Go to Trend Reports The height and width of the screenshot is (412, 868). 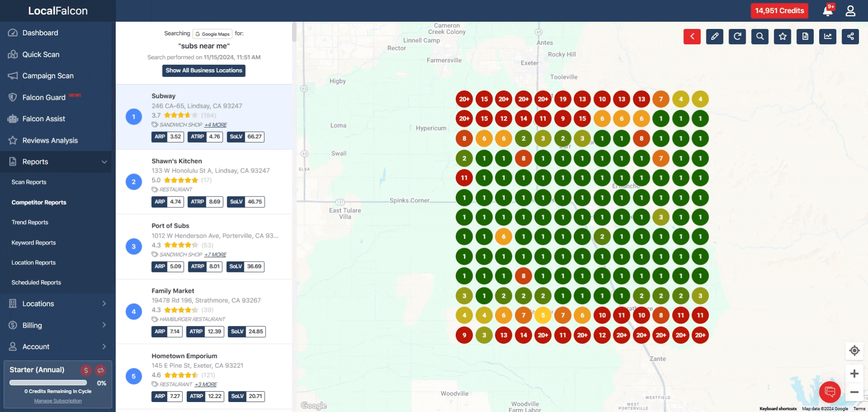coord(30,222)
